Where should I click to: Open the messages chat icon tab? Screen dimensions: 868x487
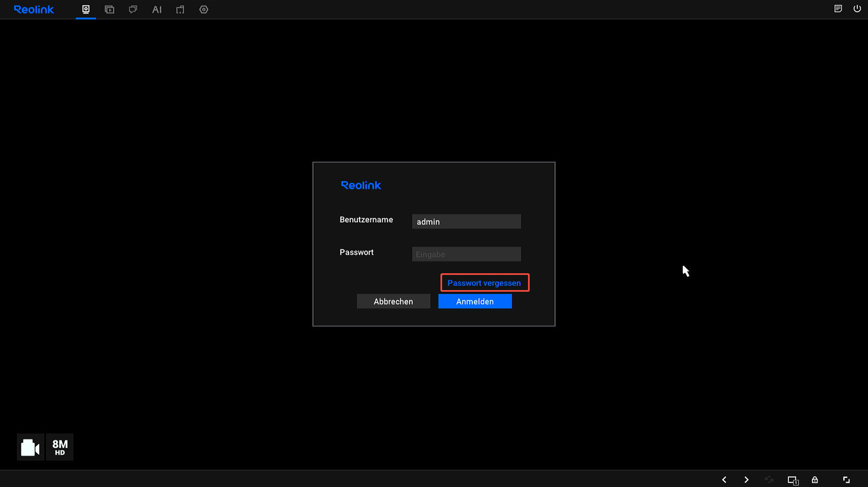[x=133, y=10]
